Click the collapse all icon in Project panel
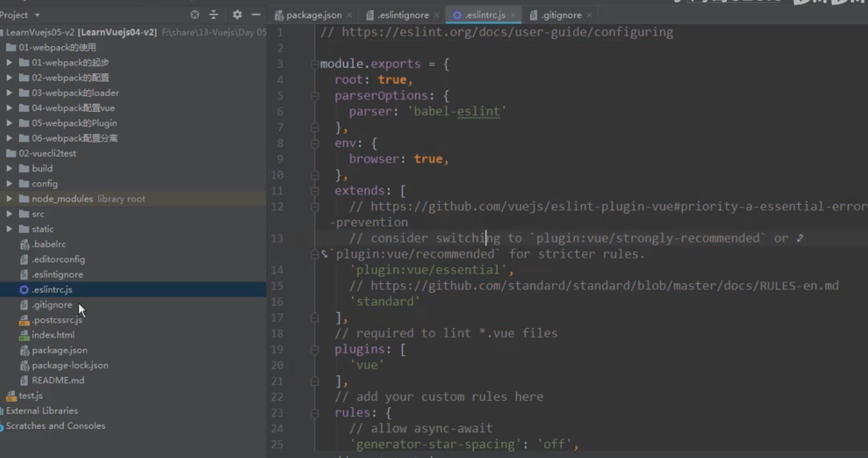868x458 pixels. [x=214, y=15]
